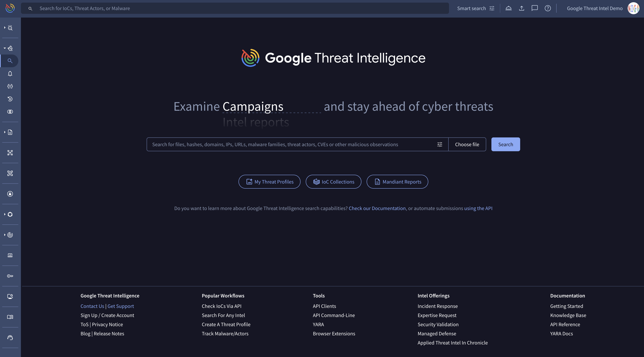This screenshot has width=644, height=357.
Task: Click the My Threat Profiles button
Action: 269,182
